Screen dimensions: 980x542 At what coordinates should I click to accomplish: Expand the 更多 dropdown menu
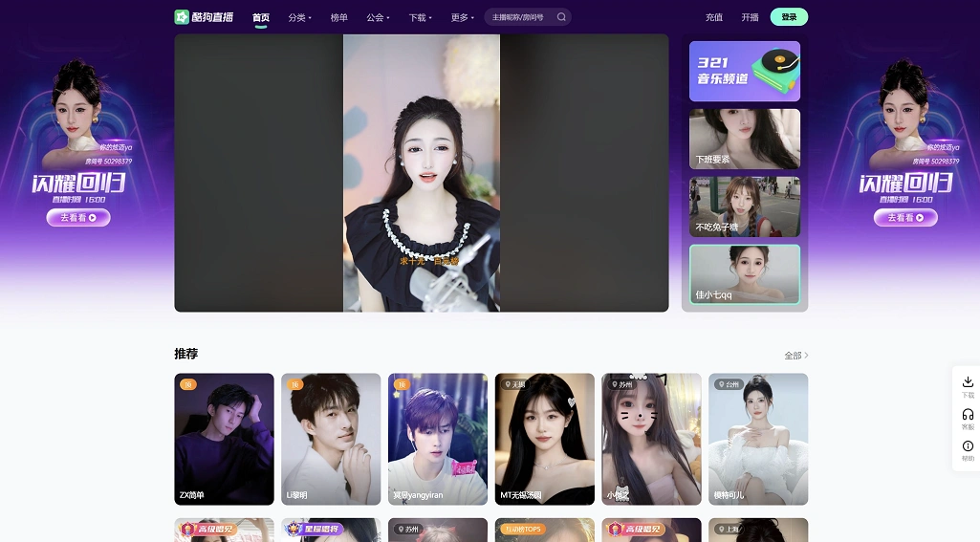462,17
